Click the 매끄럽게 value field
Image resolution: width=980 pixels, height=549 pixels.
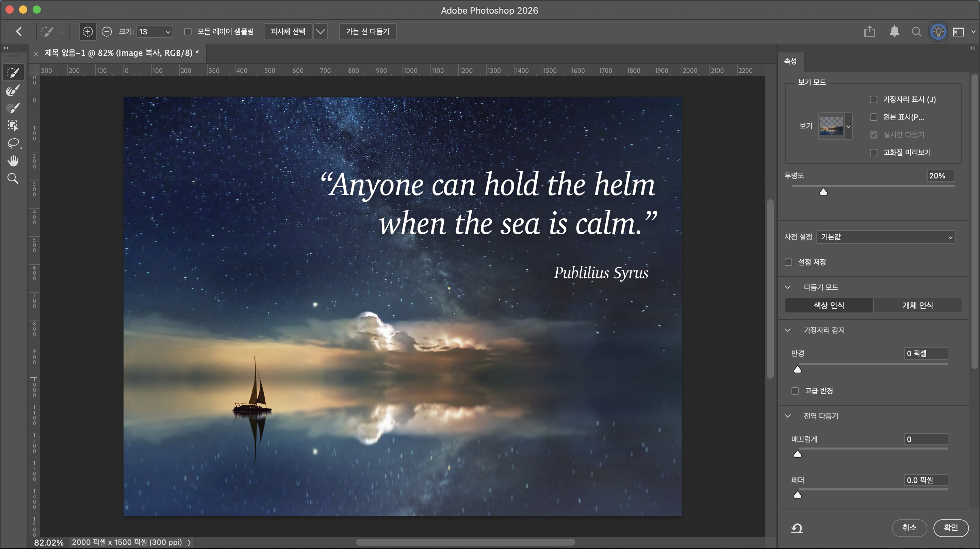click(926, 439)
